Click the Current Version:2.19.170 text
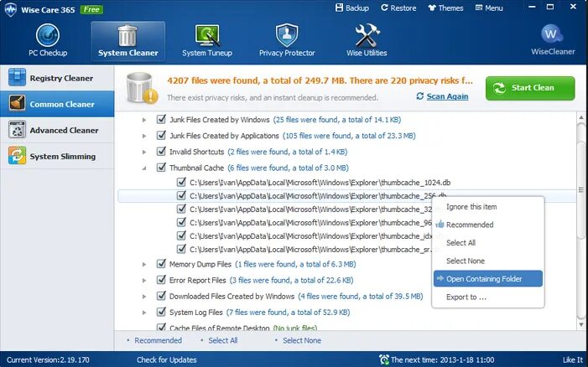The width and height of the screenshot is (588, 367). pos(48,360)
